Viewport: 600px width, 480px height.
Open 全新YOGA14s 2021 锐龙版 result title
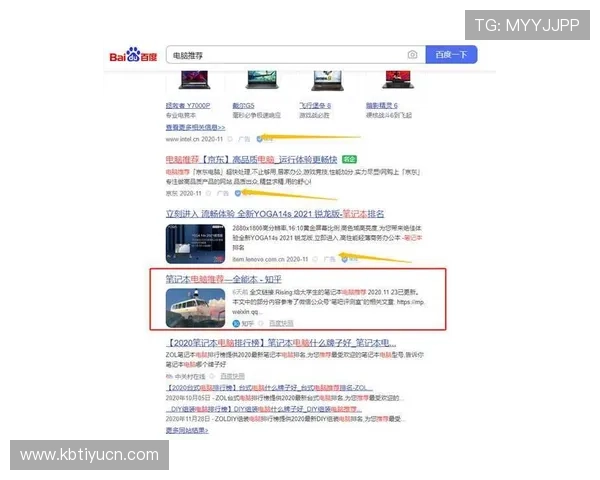tap(275, 214)
